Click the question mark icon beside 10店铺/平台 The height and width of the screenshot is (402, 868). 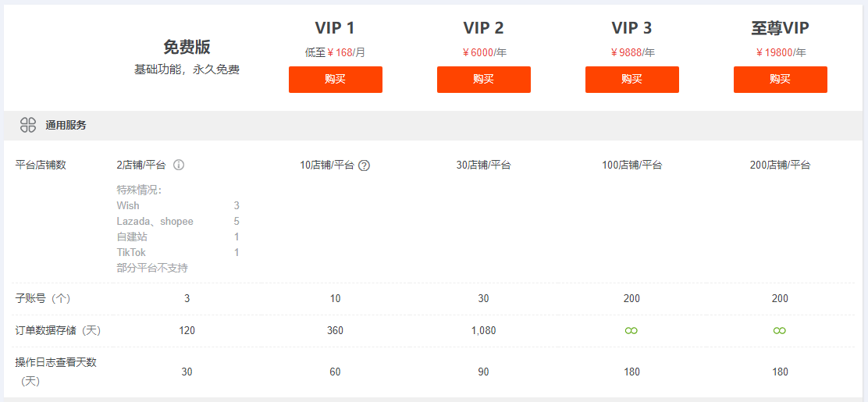click(364, 165)
